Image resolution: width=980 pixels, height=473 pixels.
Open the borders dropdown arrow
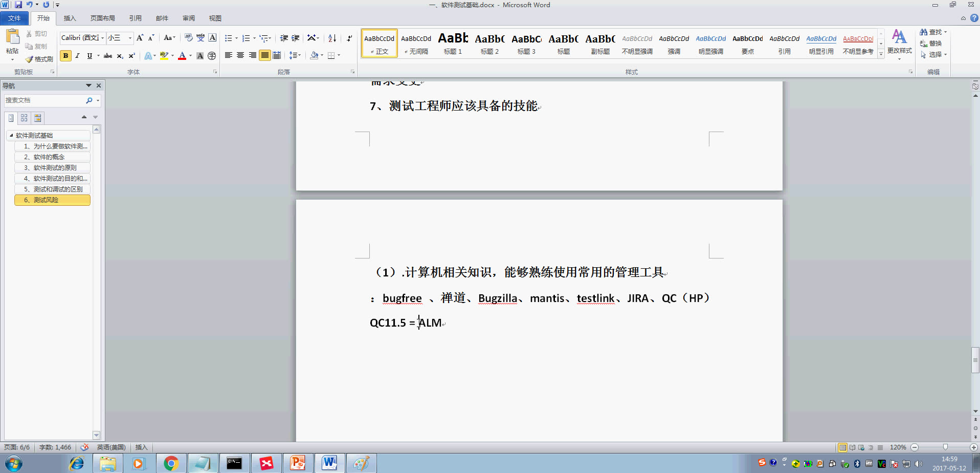pyautogui.click(x=339, y=55)
